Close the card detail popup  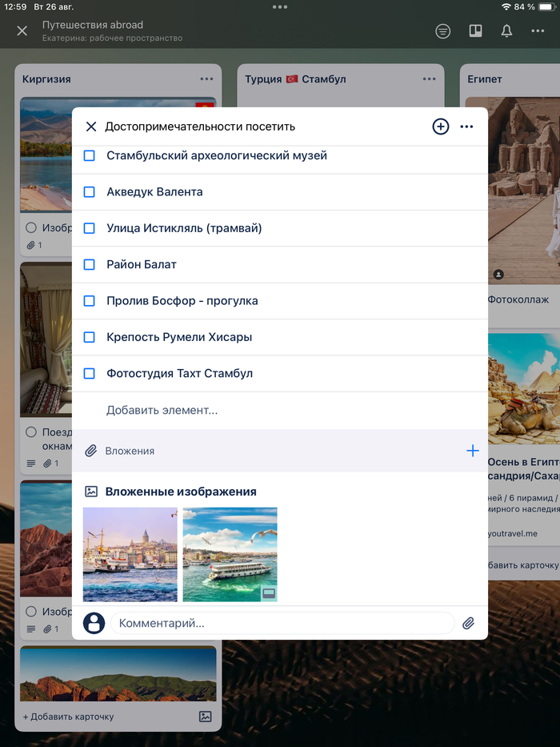(x=91, y=127)
